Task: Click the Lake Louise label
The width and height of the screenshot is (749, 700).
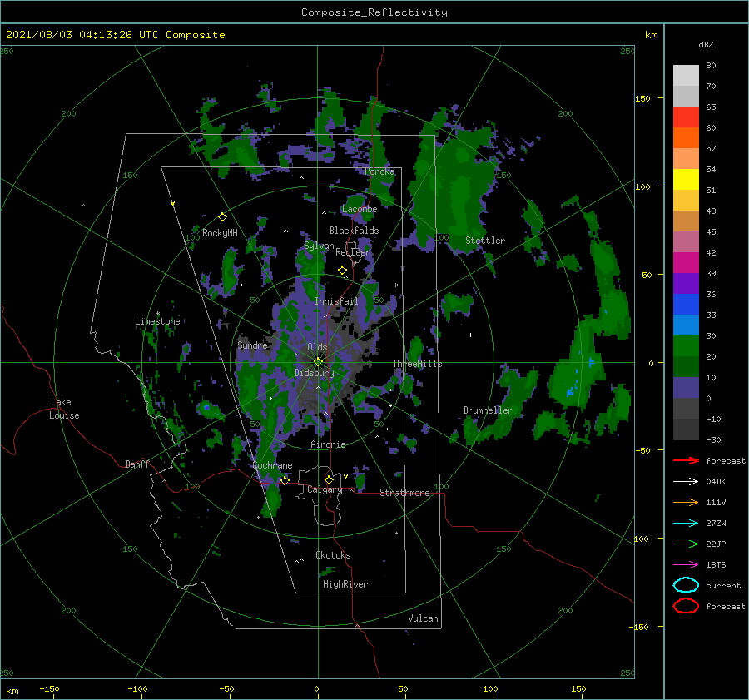Action: tap(64, 409)
